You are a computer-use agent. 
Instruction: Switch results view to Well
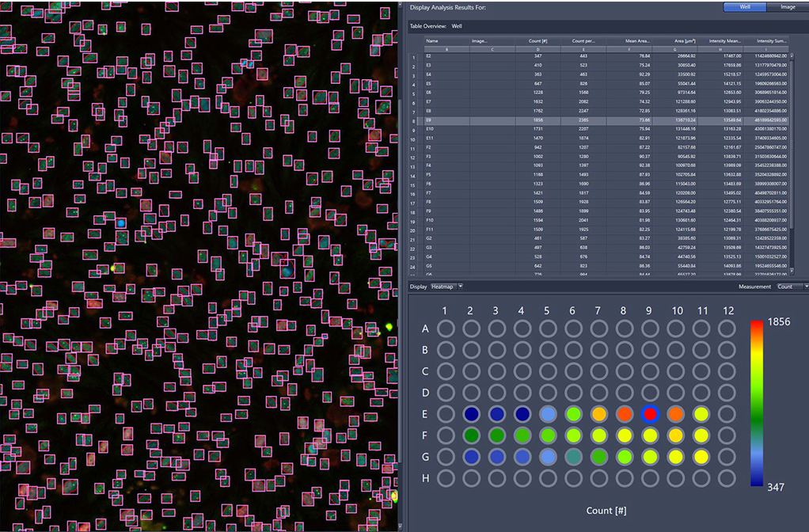pyautogui.click(x=745, y=7)
